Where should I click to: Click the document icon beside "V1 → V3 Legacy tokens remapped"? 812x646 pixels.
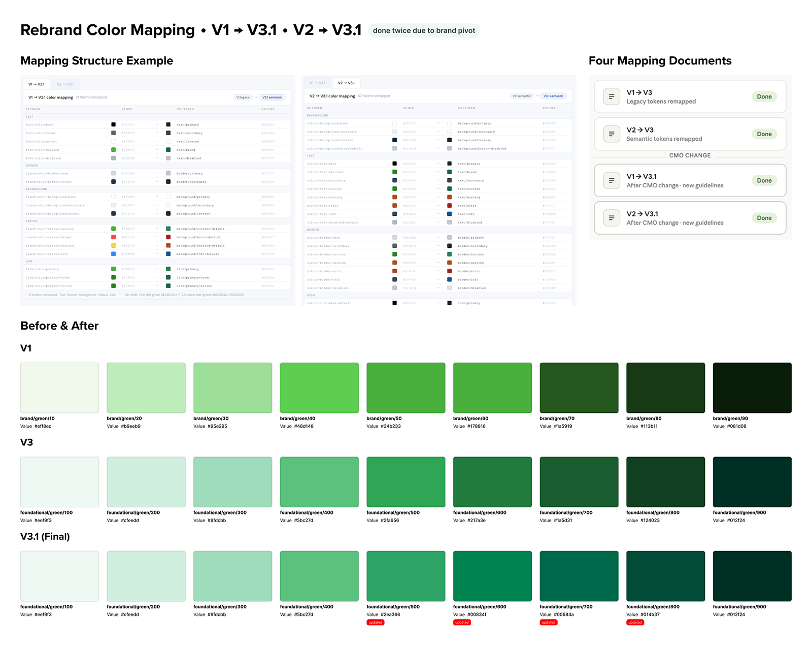pos(611,96)
